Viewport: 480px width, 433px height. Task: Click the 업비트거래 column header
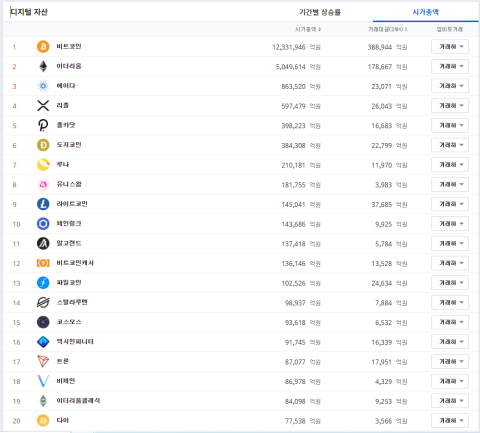(x=450, y=29)
